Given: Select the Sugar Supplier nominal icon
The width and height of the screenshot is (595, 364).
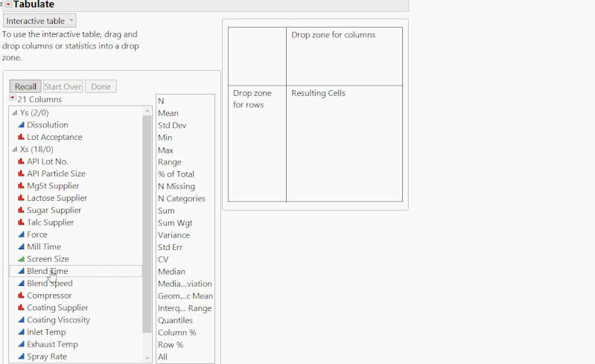Looking at the screenshot, I should [x=22, y=210].
